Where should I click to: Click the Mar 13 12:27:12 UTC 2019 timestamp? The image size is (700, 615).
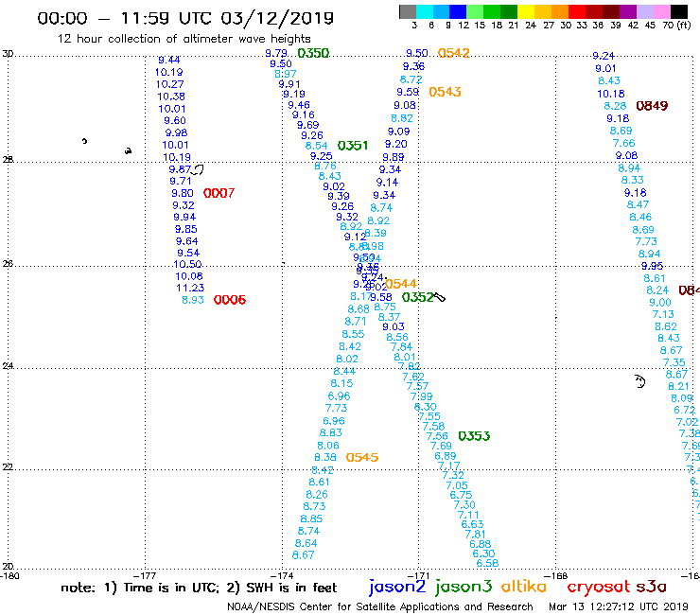[619, 607]
